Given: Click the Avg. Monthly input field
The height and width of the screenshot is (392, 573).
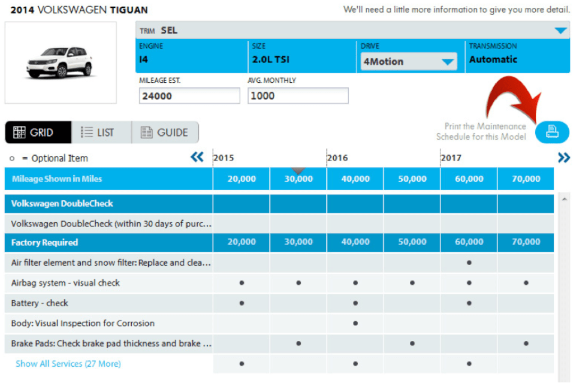Looking at the screenshot, I should coord(298,96).
